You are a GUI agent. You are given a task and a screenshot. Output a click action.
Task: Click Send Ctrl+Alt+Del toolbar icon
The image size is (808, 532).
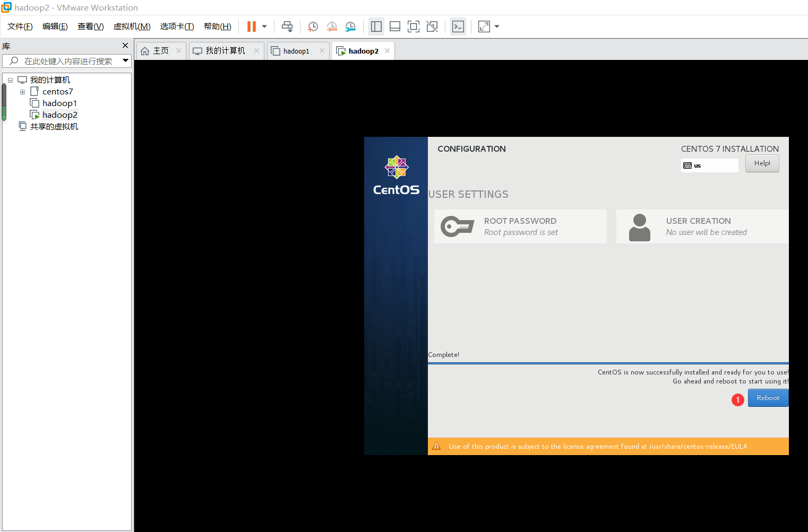(287, 27)
